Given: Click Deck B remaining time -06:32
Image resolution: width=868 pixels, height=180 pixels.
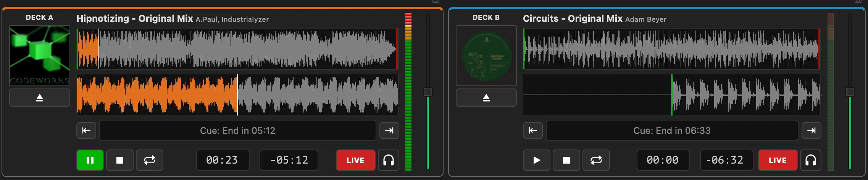Looking at the screenshot, I should [x=726, y=160].
